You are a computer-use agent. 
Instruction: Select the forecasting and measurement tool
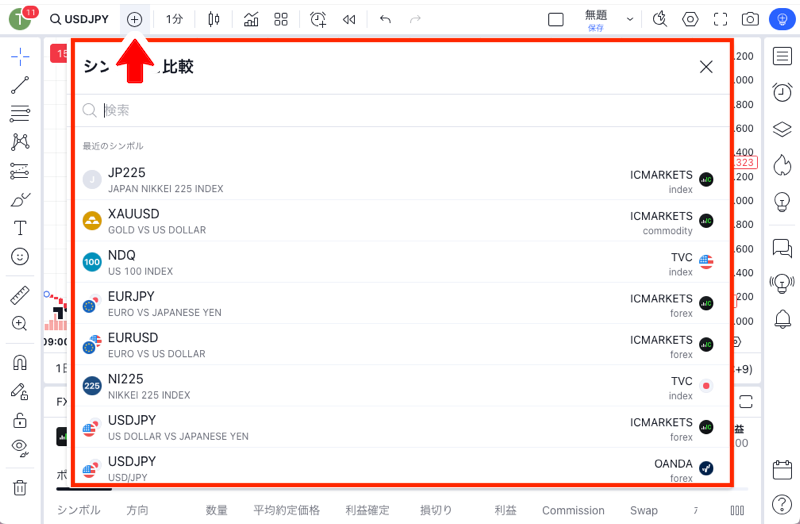tap(20, 171)
